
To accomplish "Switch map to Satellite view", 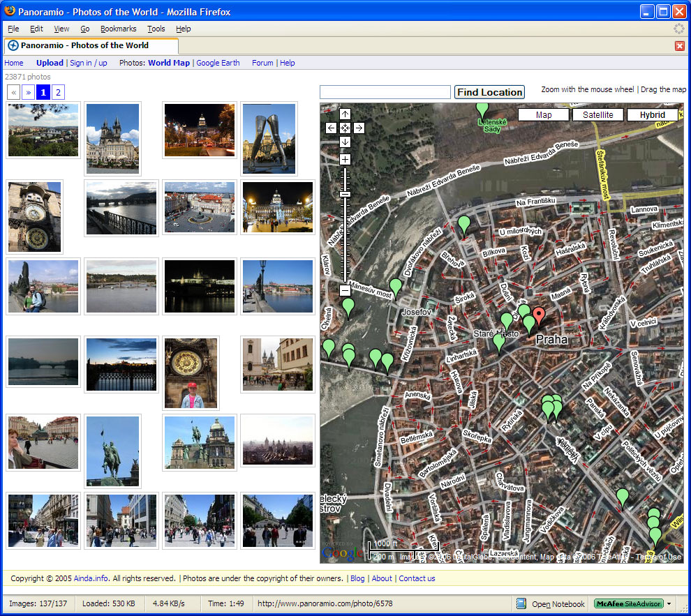I will (597, 115).
